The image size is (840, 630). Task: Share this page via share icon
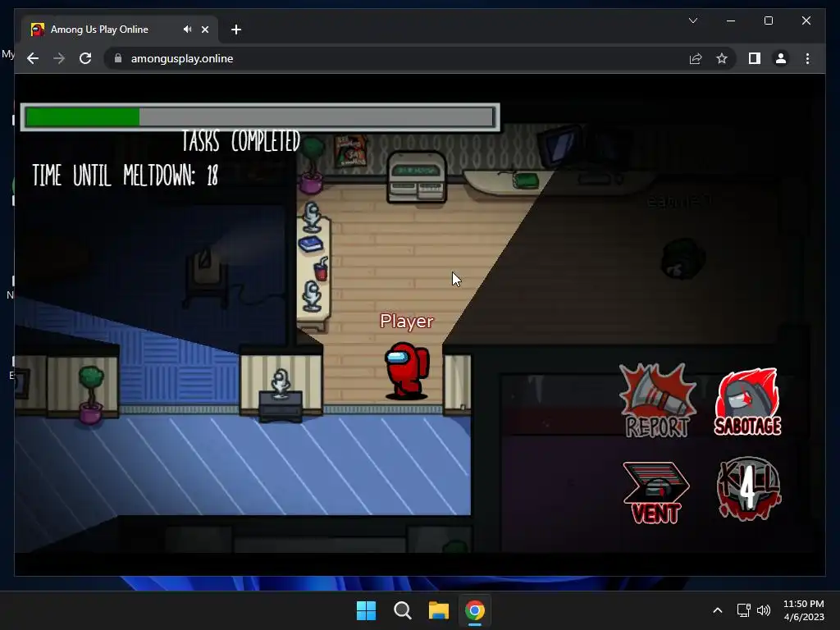tap(696, 58)
